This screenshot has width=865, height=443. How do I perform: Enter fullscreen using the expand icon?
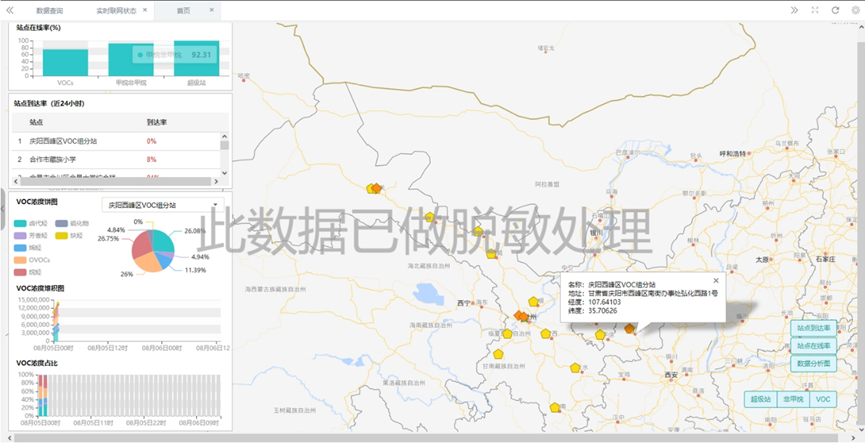pyautogui.click(x=814, y=10)
